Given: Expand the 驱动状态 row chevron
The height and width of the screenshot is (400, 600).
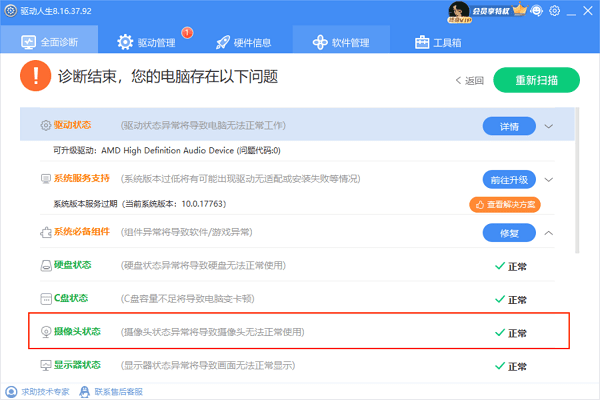Looking at the screenshot, I should (549, 126).
